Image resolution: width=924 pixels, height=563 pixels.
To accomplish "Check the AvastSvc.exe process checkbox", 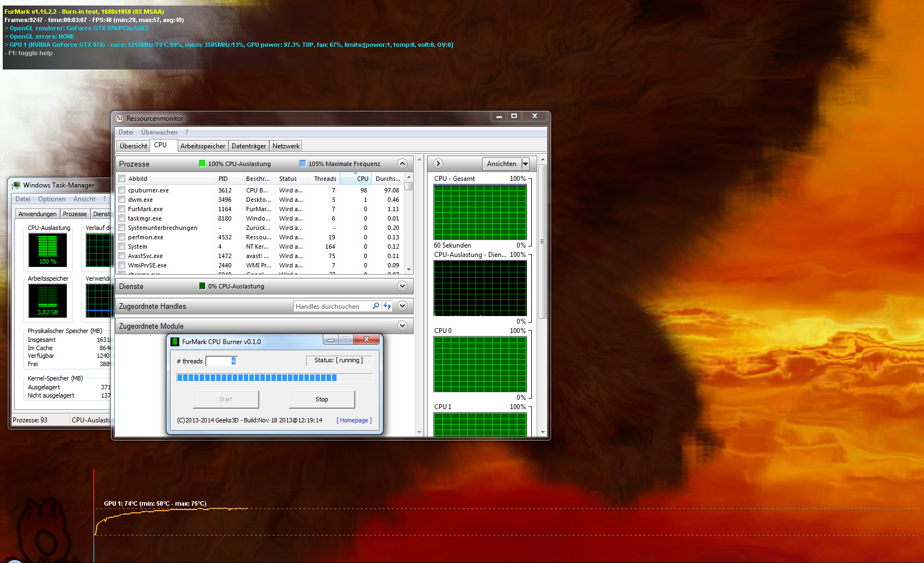I will (x=122, y=256).
